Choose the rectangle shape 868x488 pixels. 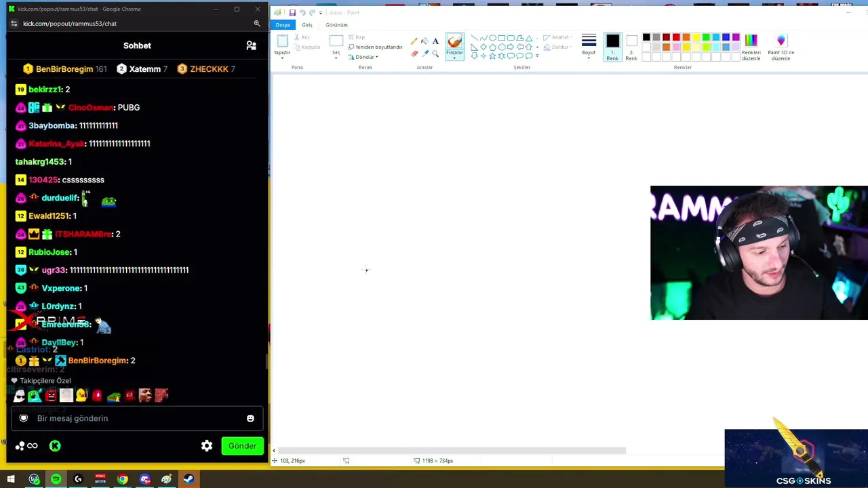(502, 38)
